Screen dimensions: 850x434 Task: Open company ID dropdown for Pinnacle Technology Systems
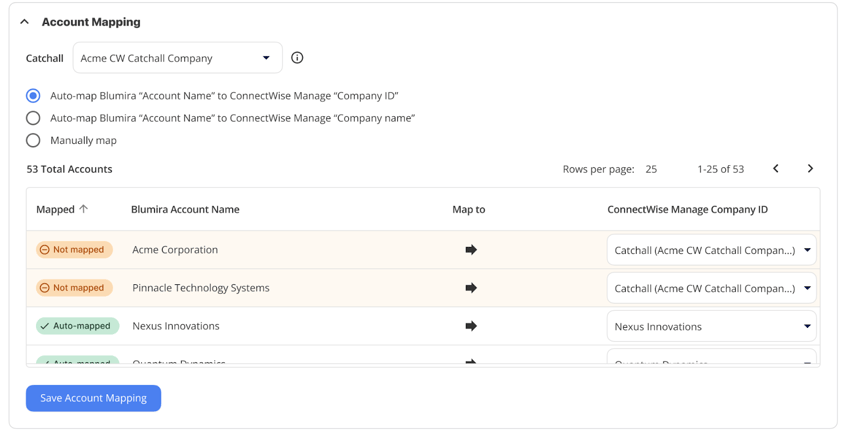click(711, 288)
